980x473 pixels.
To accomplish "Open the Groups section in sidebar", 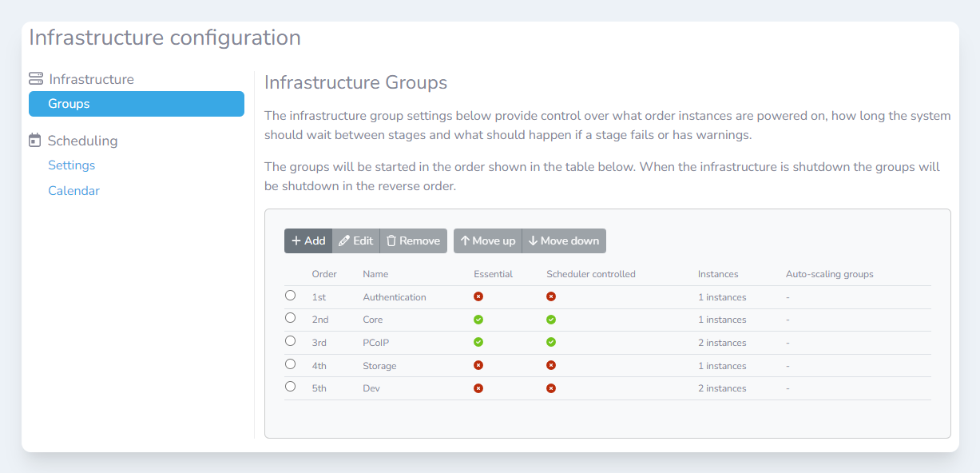I will pos(136,104).
